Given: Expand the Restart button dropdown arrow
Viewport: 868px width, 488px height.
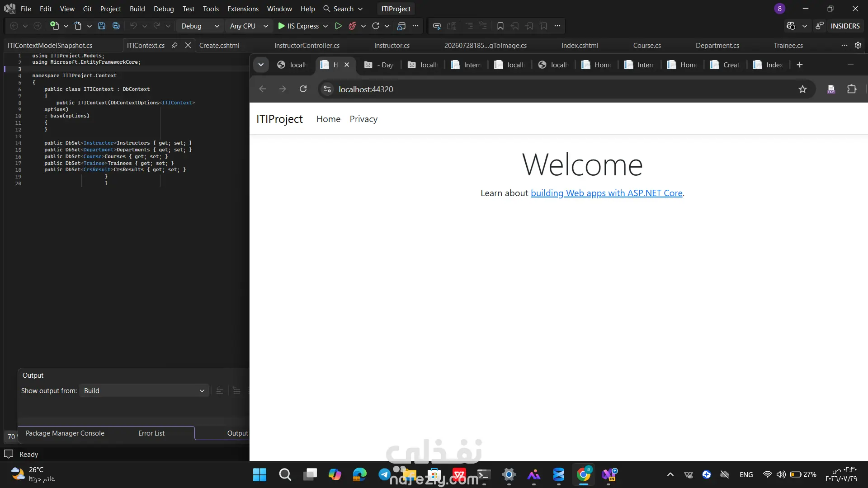Looking at the screenshot, I should (387, 26).
